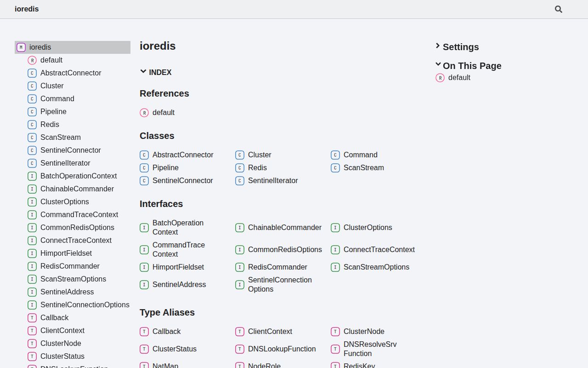Click the T icon beside sidebar Callback
This screenshot has width=588, height=368.
32,318
